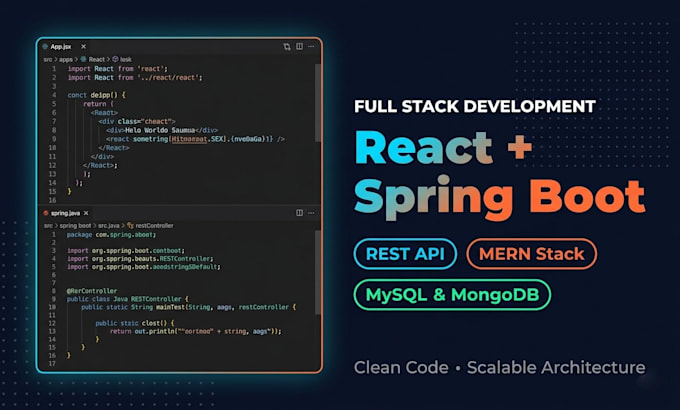Click the class icon beside restController breadcrumb
This screenshot has width=680, height=410.
pos(130,226)
